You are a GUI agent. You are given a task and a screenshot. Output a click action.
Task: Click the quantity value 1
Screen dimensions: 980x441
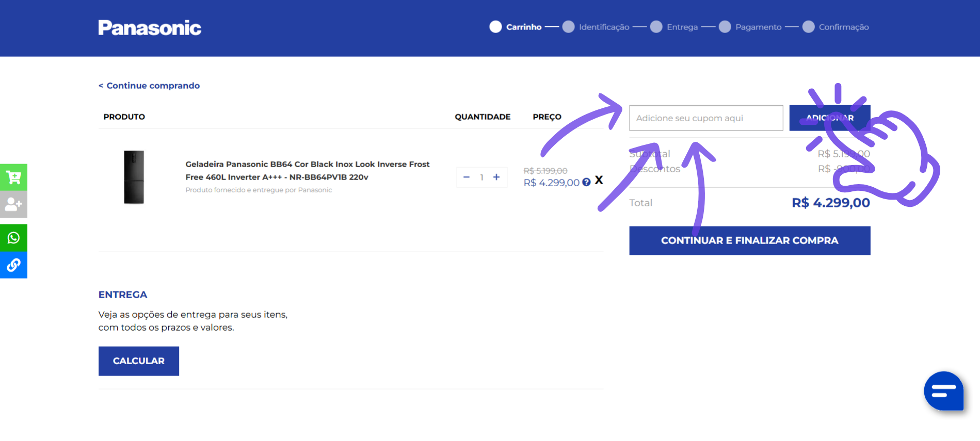481,177
